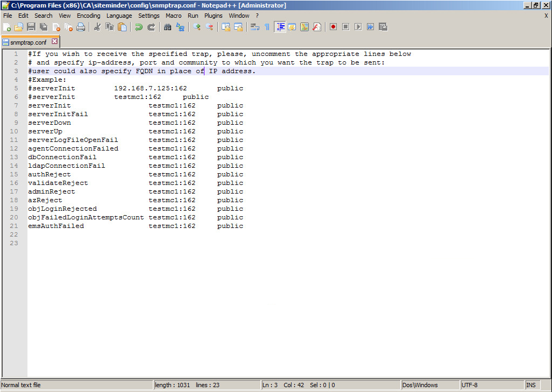Viewport: 552px width, 392px height.
Task: Click the Zoom In toolbar icon
Action: [197, 27]
